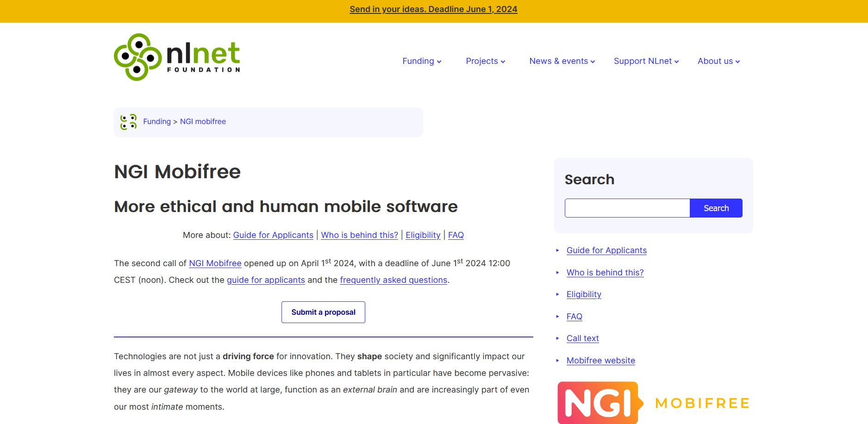The image size is (868, 424).
Task: Open the About us dropdown
Action: 719,61
